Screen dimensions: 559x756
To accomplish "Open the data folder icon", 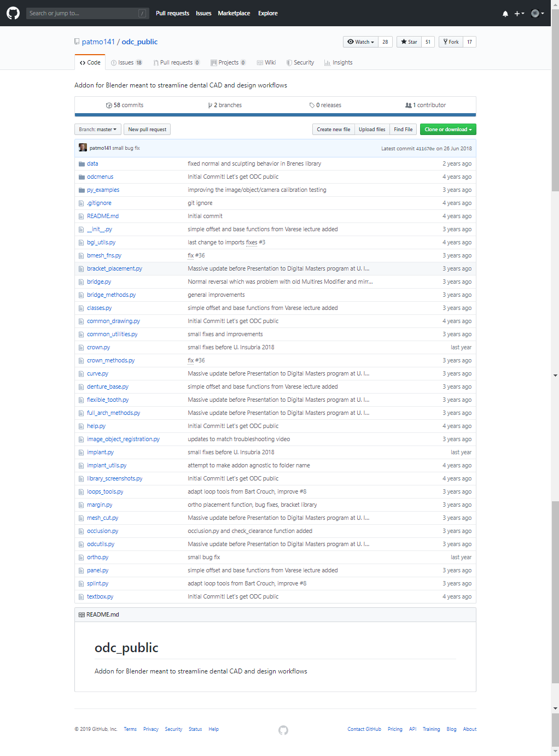I will click(x=81, y=164).
